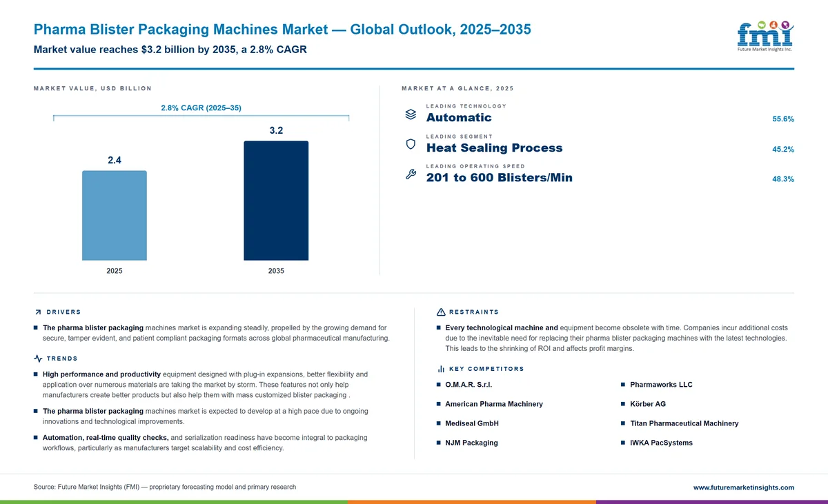Click the trend bullet 'Automation, real-time quality checks'
Image resolution: width=828 pixels, height=504 pixels.
(205, 443)
